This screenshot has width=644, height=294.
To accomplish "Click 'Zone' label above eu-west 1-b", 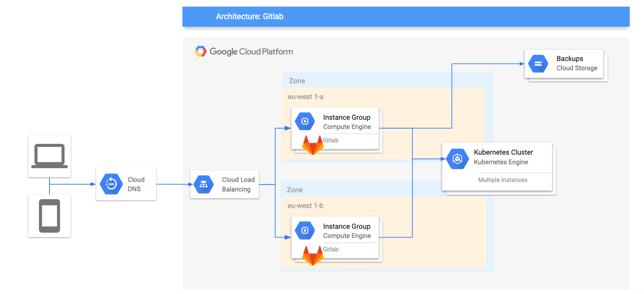I will point(295,190).
